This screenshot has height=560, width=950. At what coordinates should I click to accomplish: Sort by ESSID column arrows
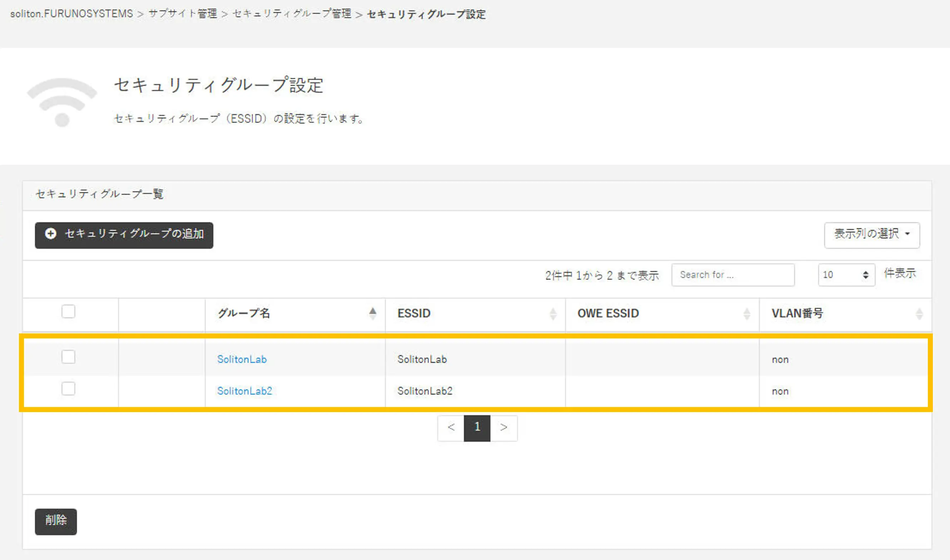553,313
